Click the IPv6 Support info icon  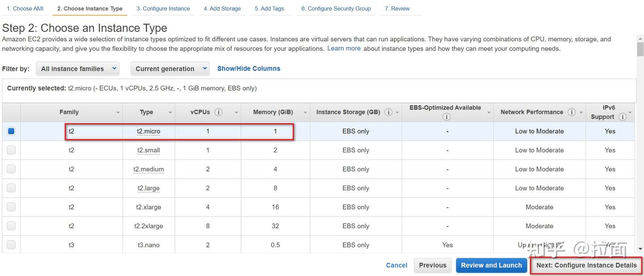point(622,117)
